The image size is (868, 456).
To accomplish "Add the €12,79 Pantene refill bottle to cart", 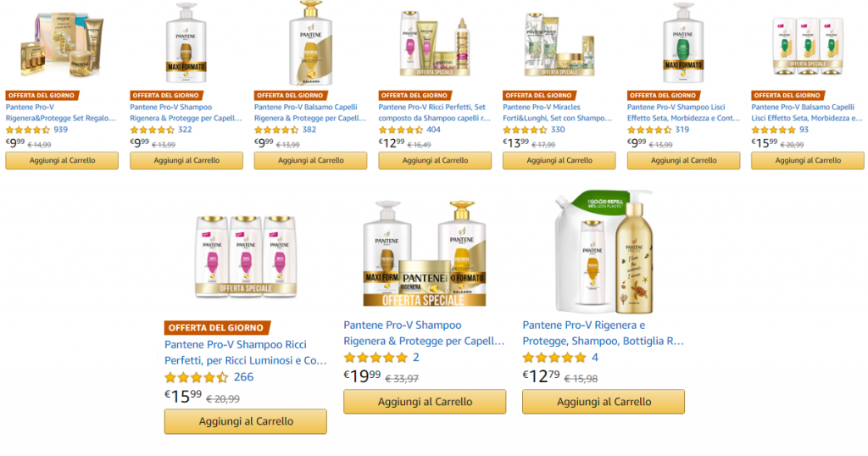I will (604, 402).
